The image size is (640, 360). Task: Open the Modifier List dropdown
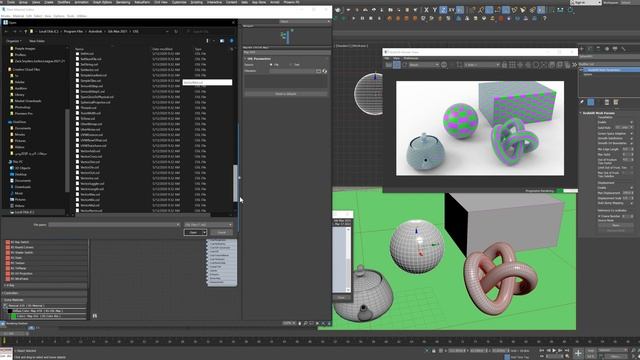[609, 64]
